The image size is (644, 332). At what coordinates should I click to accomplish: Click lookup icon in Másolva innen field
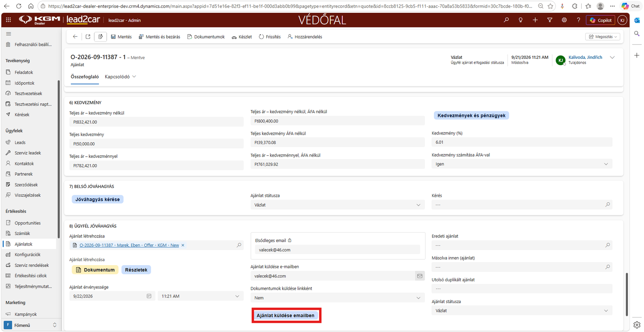[608, 267]
